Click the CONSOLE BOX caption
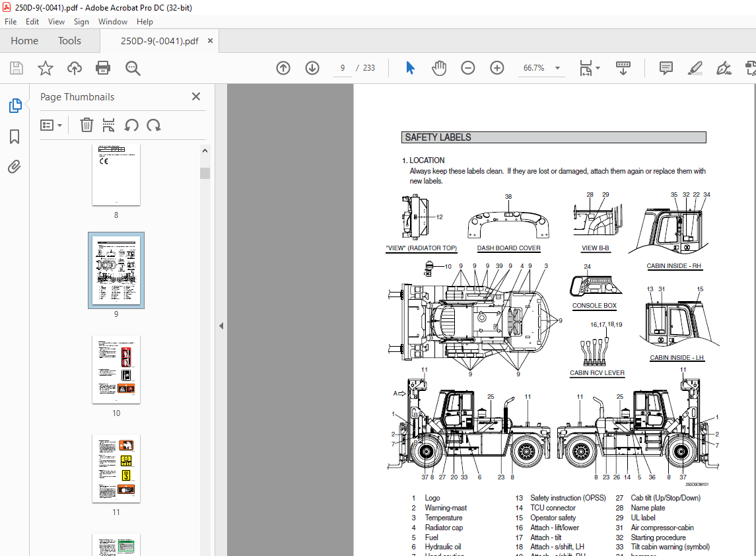Viewport: 756px width, 556px height. click(x=594, y=306)
